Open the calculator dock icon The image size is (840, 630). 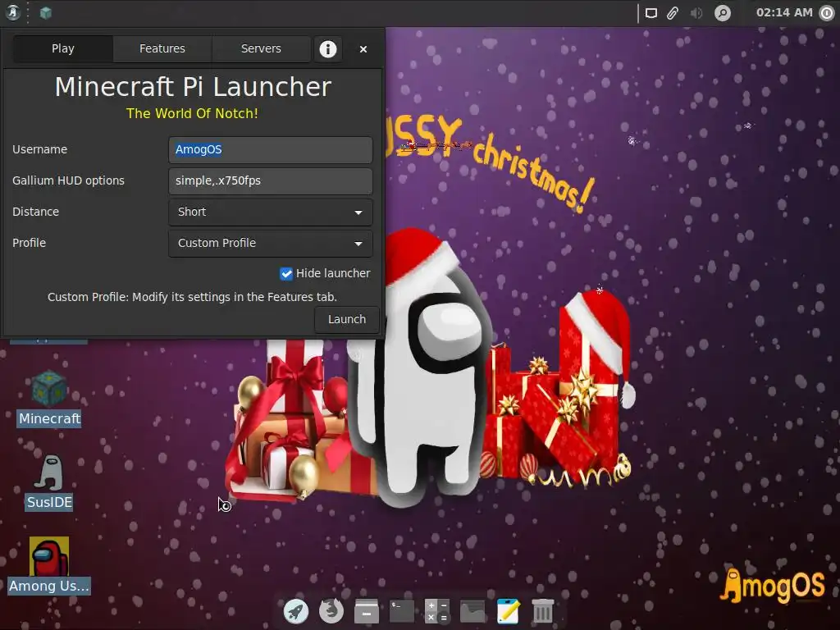click(x=437, y=611)
